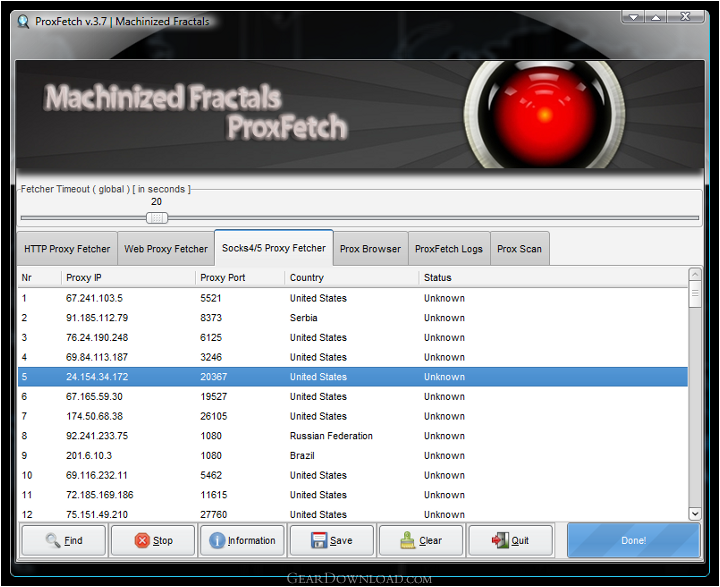The width and height of the screenshot is (720, 587).
Task: Click the Russian Federation country cell
Action: coord(331,436)
